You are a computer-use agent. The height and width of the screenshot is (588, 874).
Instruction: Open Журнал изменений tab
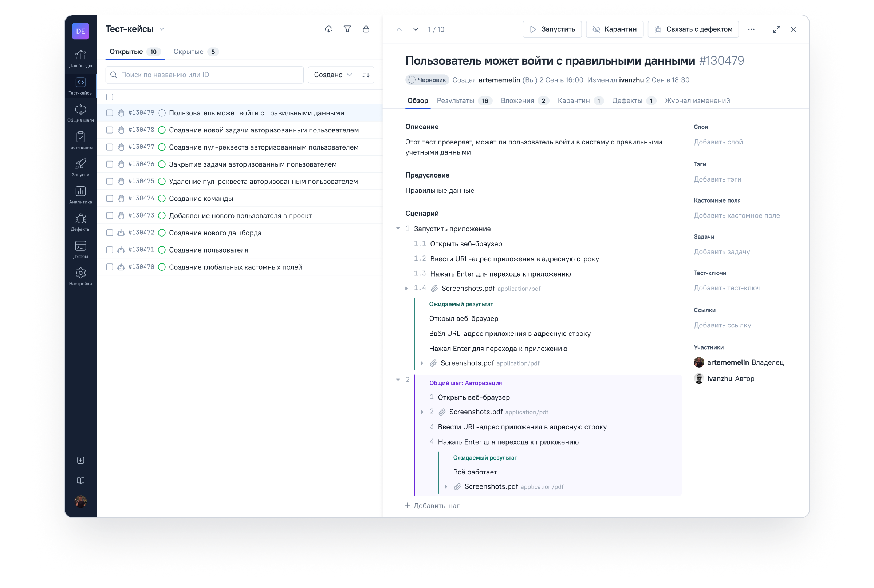pos(697,100)
